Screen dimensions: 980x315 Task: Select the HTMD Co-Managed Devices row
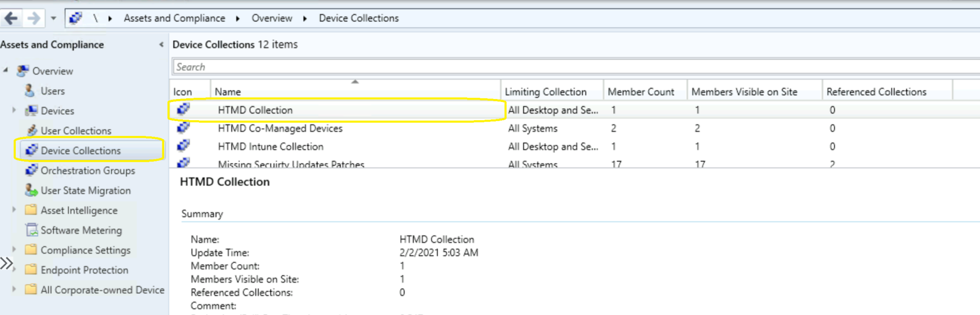574,128
